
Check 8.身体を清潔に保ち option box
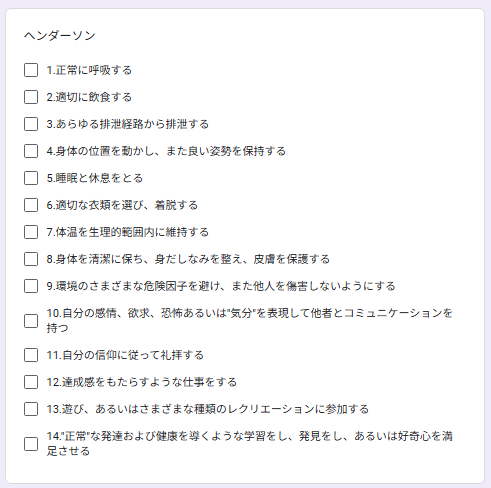(31, 259)
